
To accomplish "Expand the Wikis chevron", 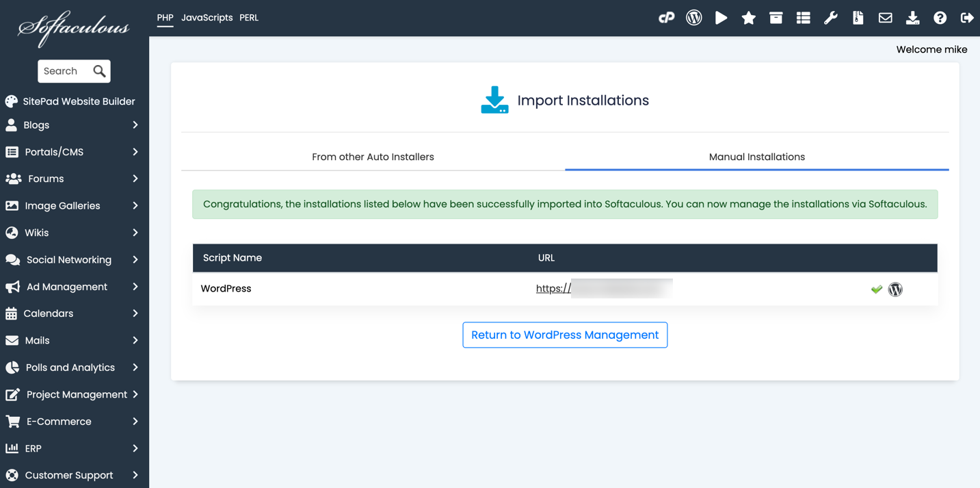I will click(135, 233).
